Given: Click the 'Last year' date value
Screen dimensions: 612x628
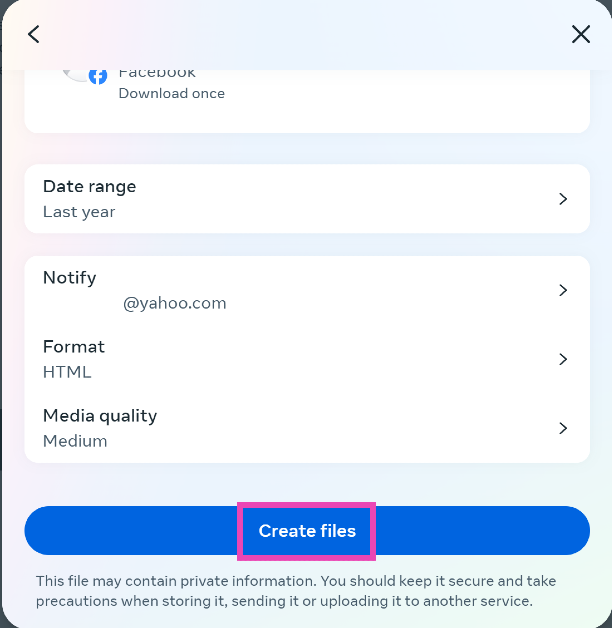Looking at the screenshot, I should click(79, 212).
